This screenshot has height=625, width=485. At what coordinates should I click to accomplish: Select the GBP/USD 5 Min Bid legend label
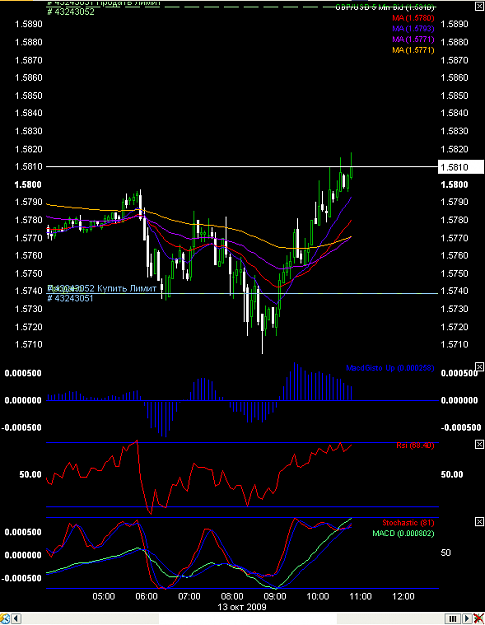[x=385, y=7]
